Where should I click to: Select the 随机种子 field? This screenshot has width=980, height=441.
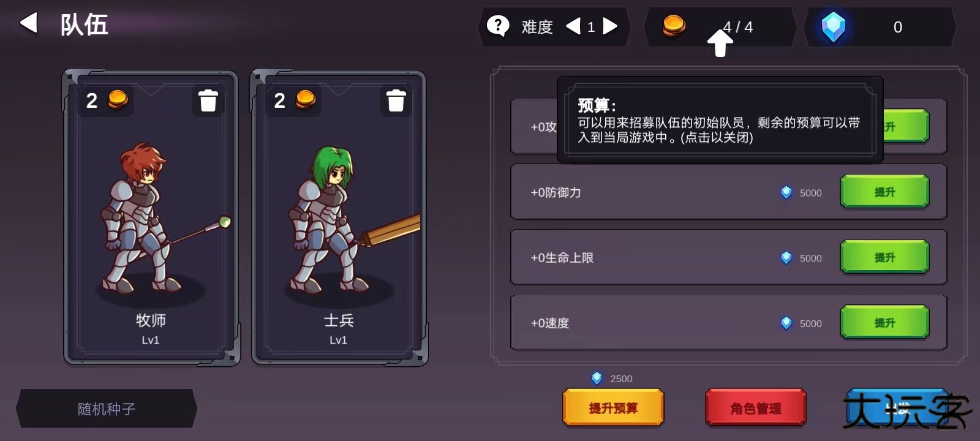[x=107, y=409]
